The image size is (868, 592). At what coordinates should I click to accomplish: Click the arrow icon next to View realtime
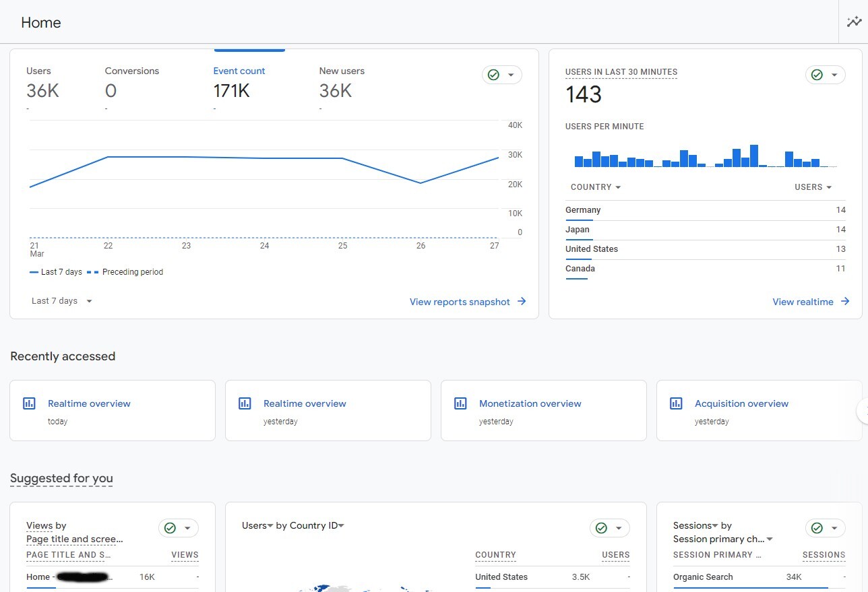[845, 302]
